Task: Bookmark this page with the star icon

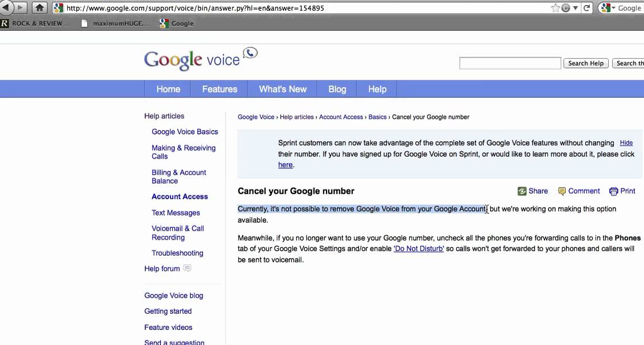Action: pyautogui.click(x=555, y=8)
